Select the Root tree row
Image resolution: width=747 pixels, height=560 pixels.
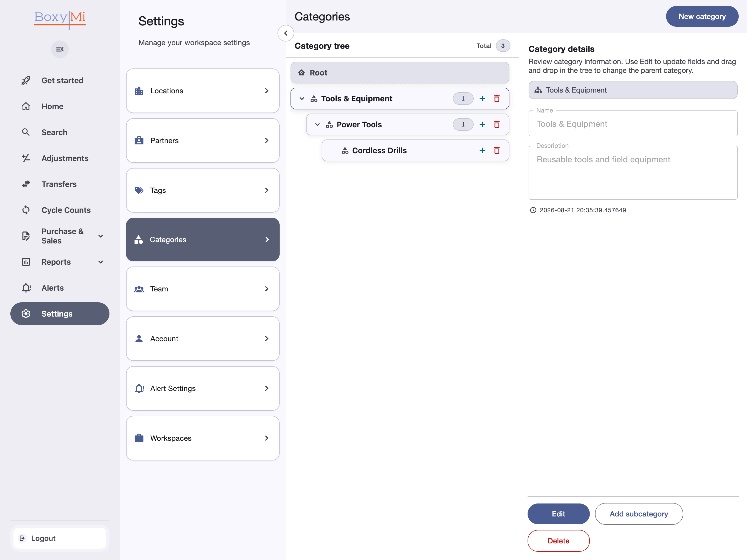pos(400,73)
